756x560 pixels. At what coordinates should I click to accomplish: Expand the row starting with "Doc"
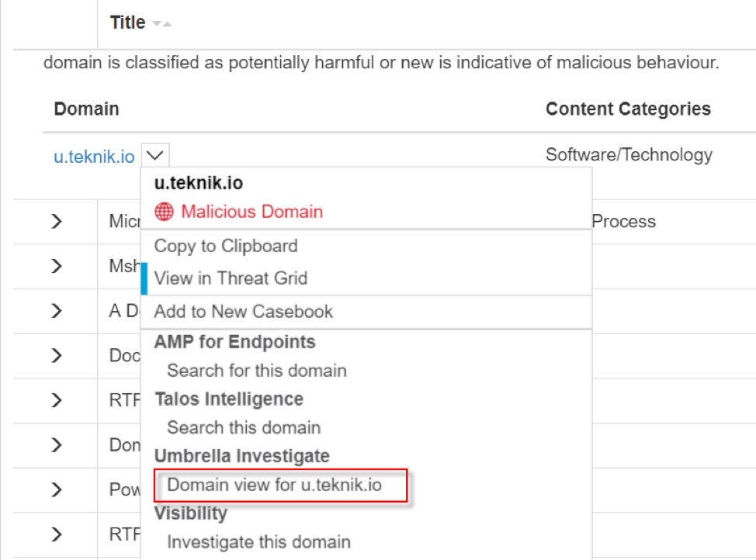coord(56,355)
